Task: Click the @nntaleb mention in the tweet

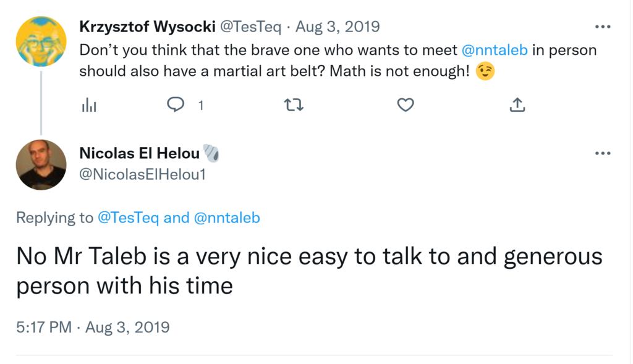Action: pos(494,50)
